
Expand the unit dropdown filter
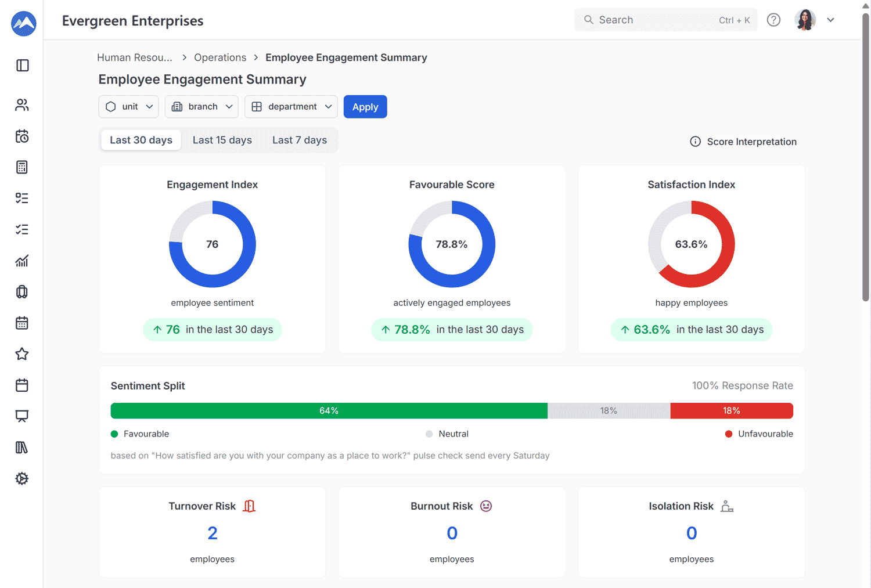(129, 107)
